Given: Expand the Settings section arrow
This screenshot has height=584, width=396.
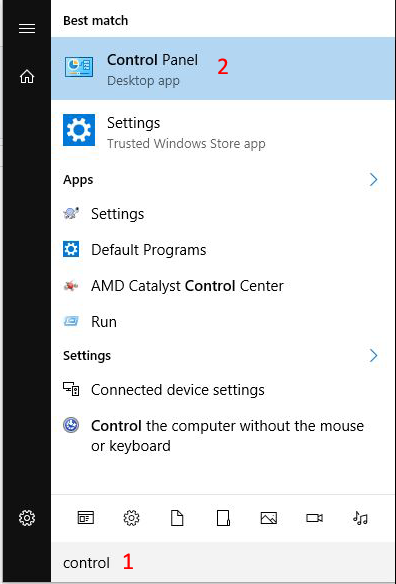Looking at the screenshot, I should pyautogui.click(x=373, y=355).
